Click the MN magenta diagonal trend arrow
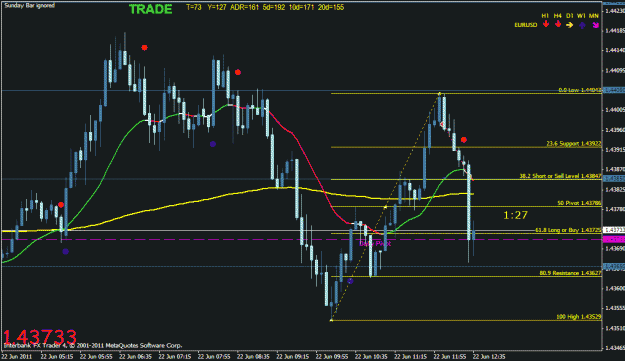This screenshot has width=625, height=361. pos(595,25)
